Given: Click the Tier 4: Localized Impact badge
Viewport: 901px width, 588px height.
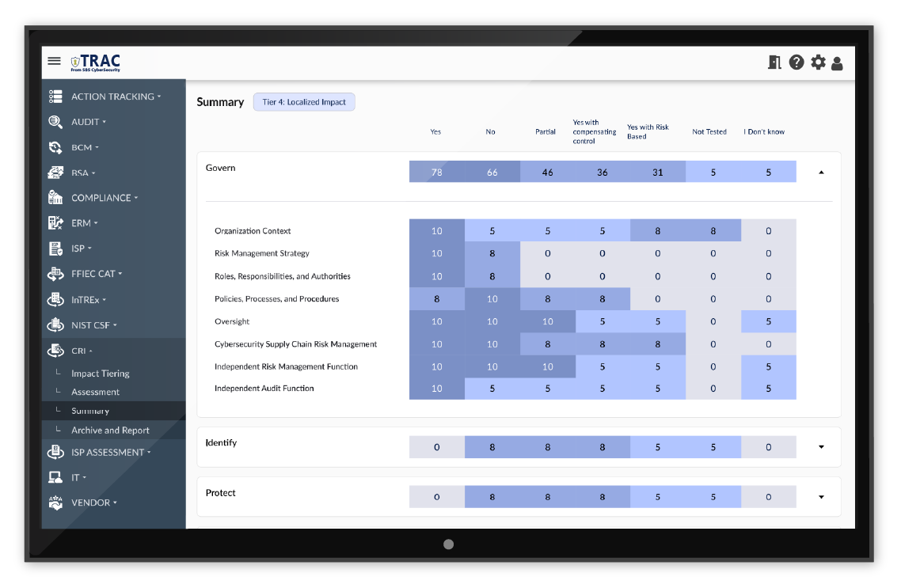Looking at the screenshot, I should [304, 102].
